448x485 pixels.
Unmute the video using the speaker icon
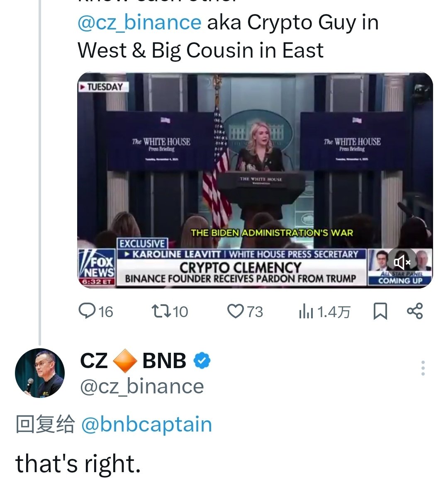[x=402, y=262]
